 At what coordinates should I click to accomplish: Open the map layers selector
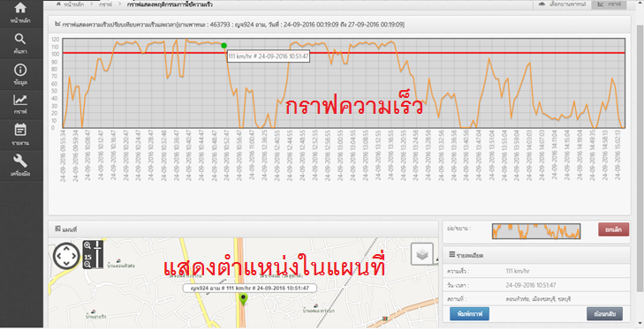[422, 254]
